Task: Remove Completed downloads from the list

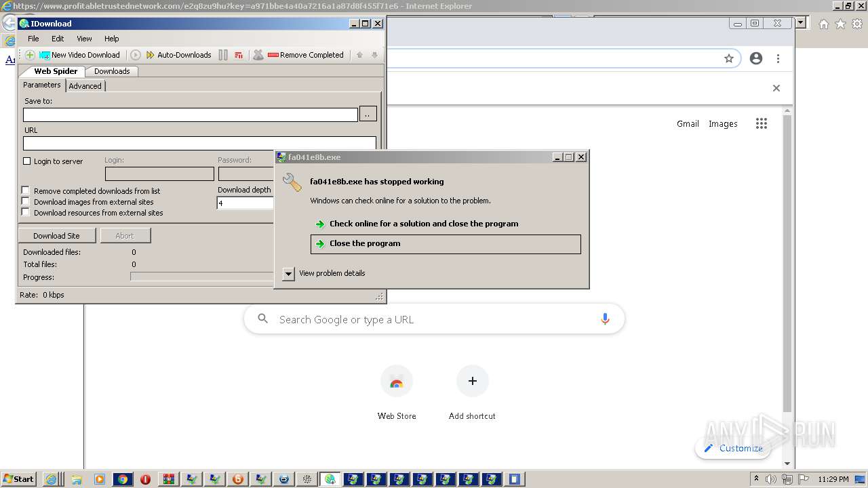Action: [306, 55]
